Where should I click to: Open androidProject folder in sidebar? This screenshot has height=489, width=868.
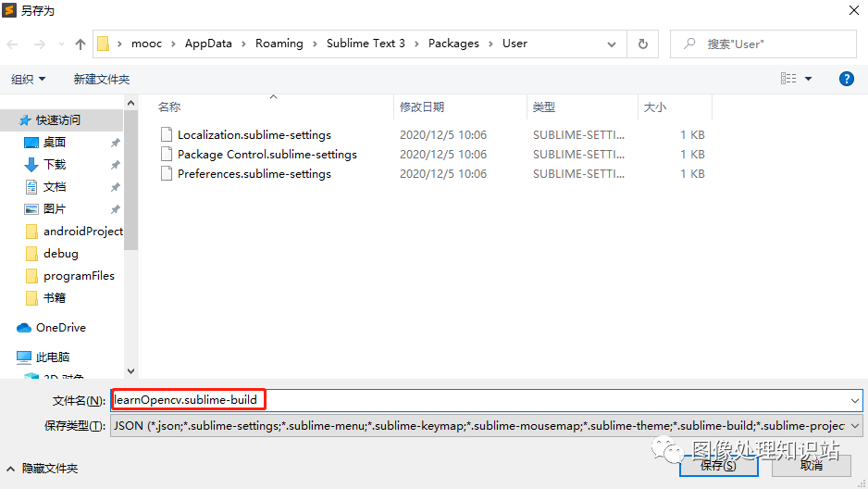(x=83, y=231)
